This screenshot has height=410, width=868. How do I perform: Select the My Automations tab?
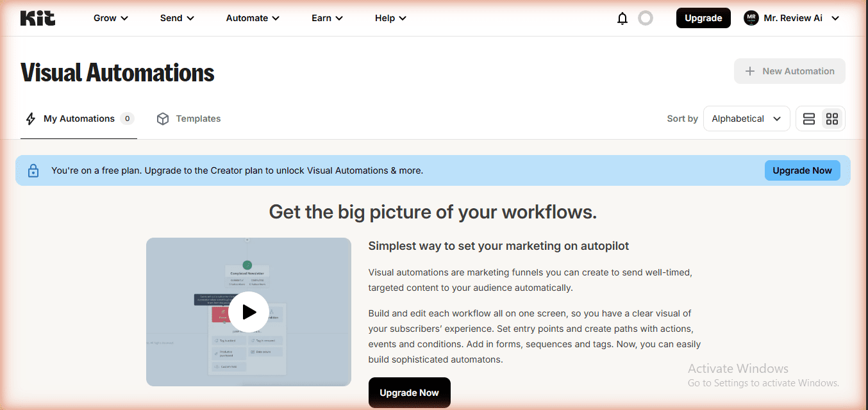tap(79, 119)
